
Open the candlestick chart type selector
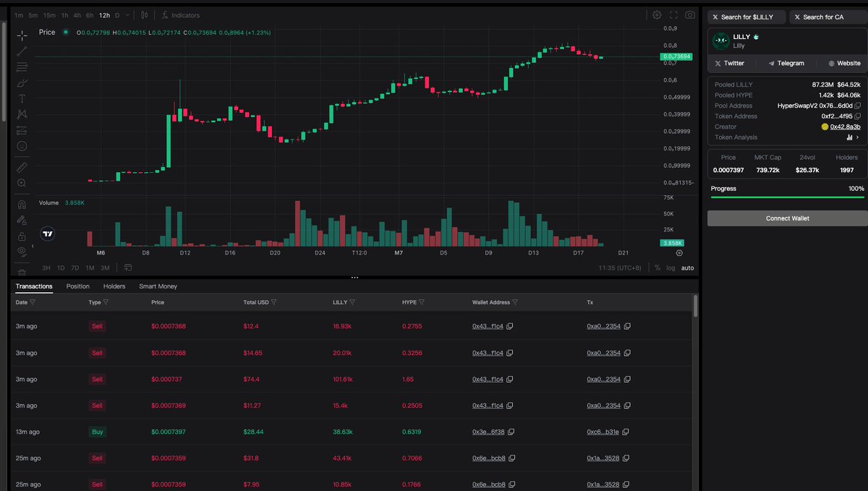pyautogui.click(x=145, y=15)
